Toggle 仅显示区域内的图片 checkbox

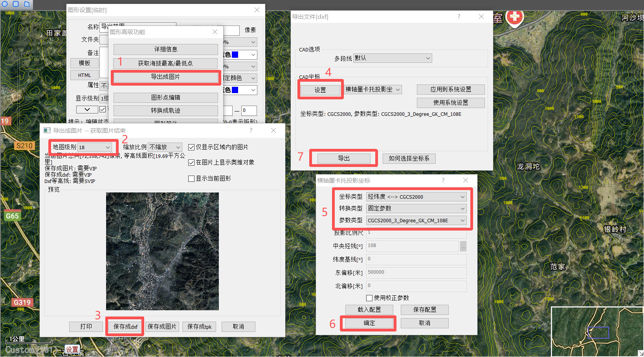191,147
